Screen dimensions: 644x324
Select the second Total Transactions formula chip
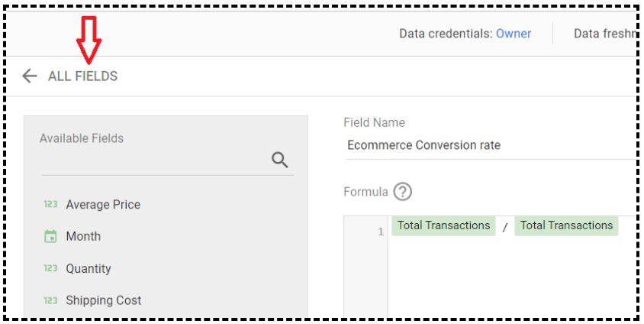coord(566,225)
